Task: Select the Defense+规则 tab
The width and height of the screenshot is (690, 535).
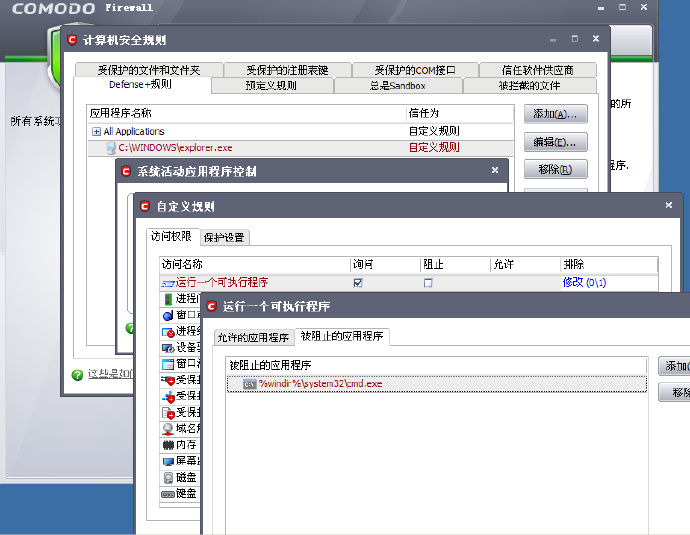Action: tap(140, 84)
